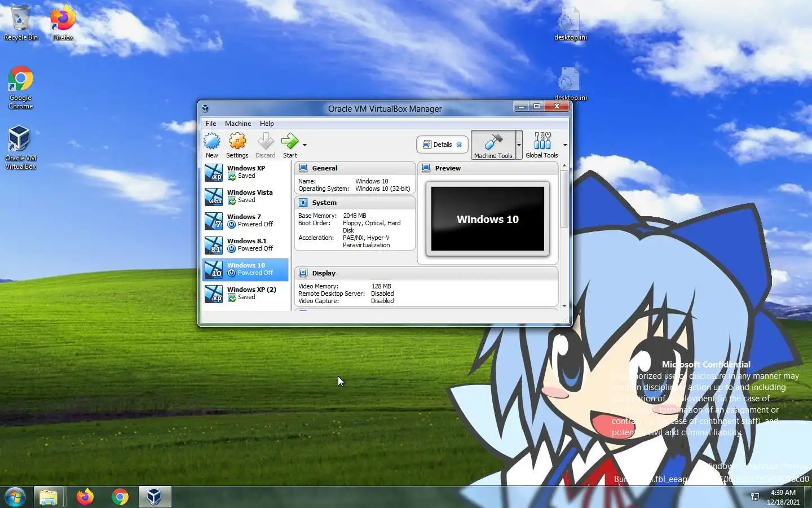The width and height of the screenshot is (812, 508).
Task: Open the Recycle Bin desktop icon
Action: (x=21, y=23)
